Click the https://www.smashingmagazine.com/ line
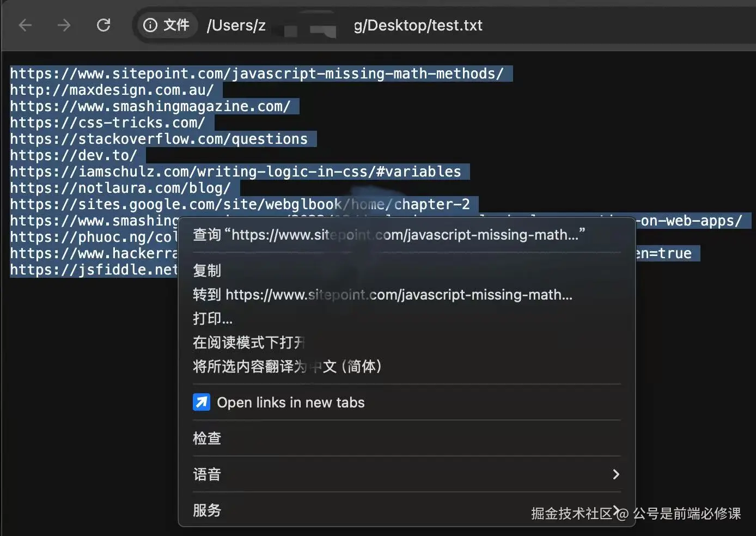Viewport: 756px width, 536px height. [150, 106]
